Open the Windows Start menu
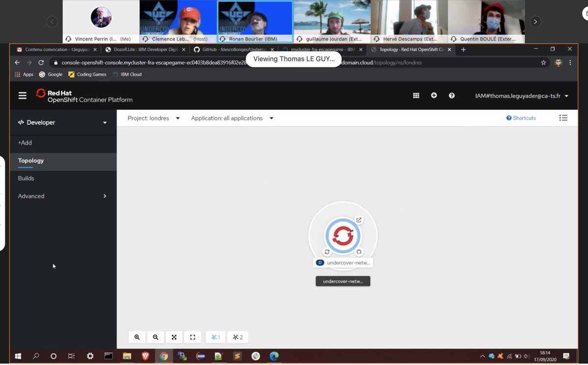The width and height of the screenshot is (588, 365). (18, 356)
